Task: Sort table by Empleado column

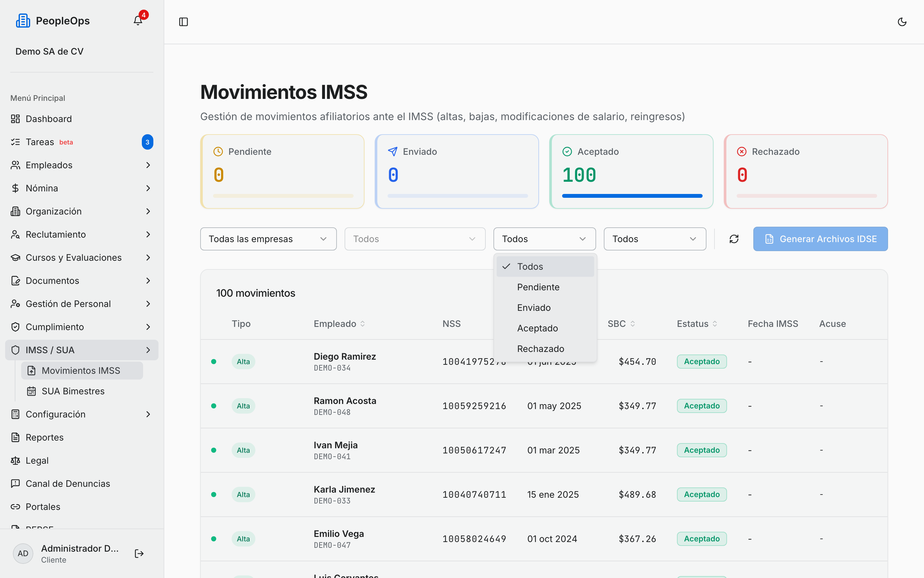Action: point(339,324)
